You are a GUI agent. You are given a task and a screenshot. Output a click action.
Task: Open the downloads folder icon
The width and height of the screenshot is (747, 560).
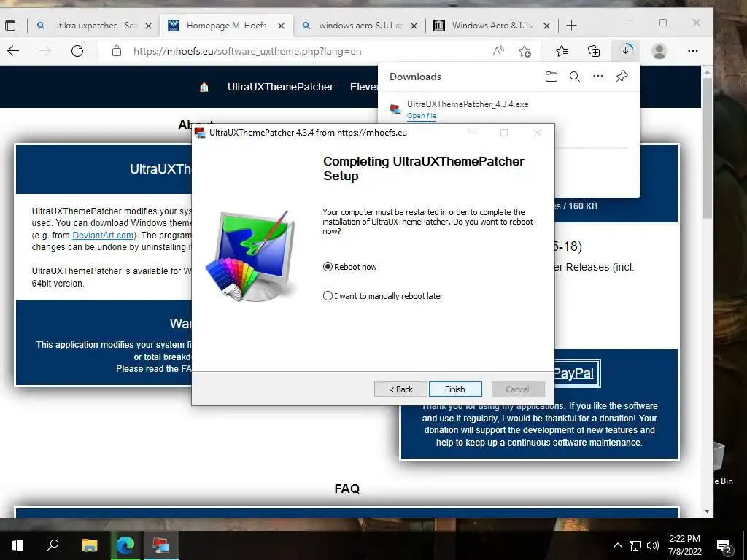[551, 77]
